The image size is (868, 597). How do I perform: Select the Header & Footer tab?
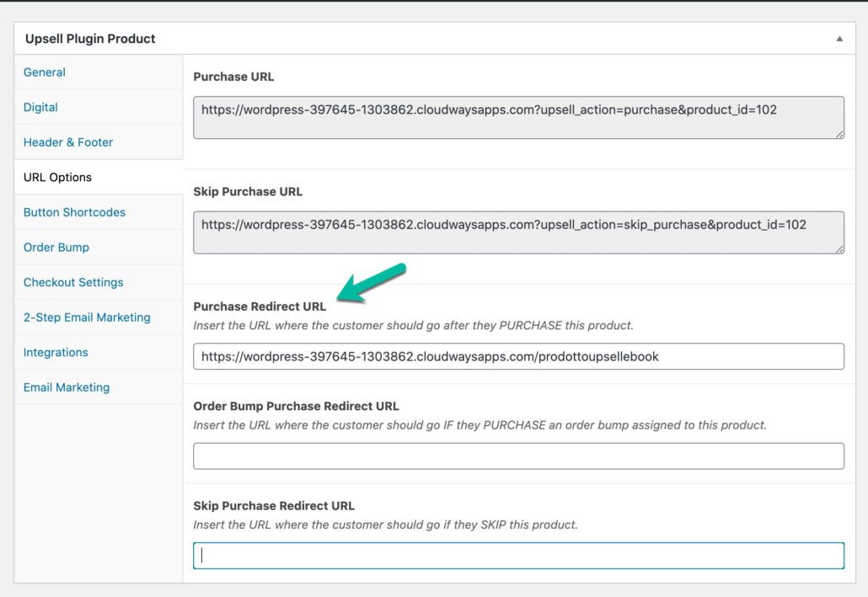click(67, 142)
